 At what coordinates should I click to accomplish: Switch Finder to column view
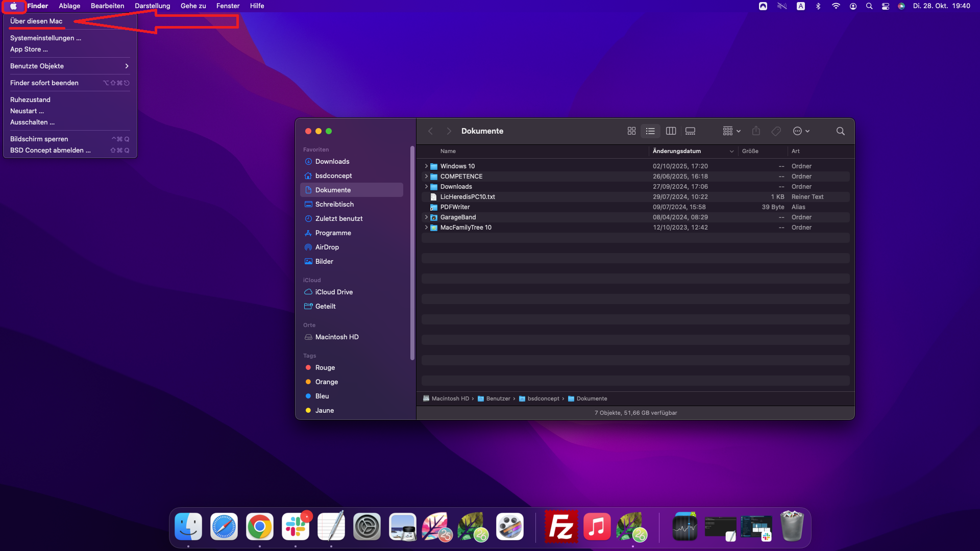(x=671, y=131)
